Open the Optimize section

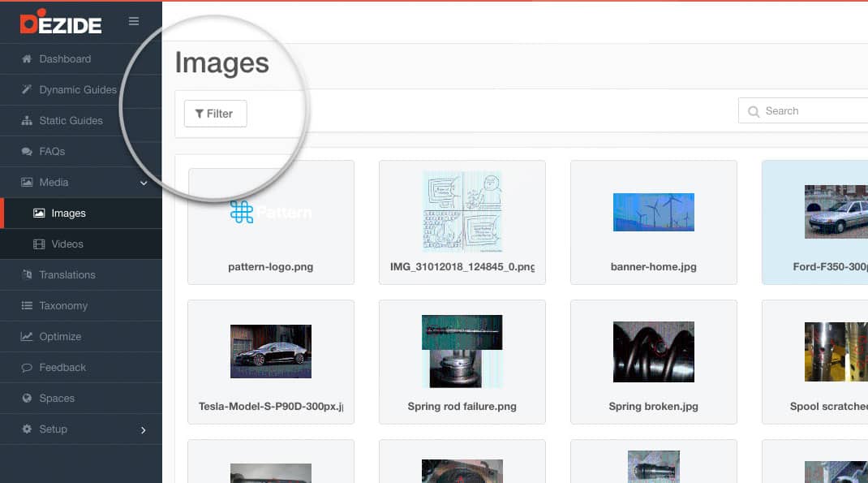point(81,337)
